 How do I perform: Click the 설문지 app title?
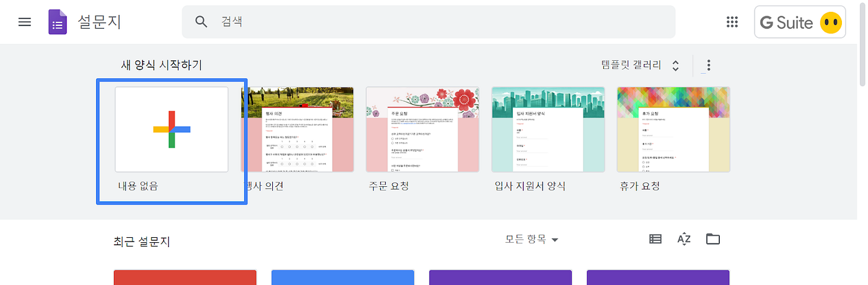(99, 22)
